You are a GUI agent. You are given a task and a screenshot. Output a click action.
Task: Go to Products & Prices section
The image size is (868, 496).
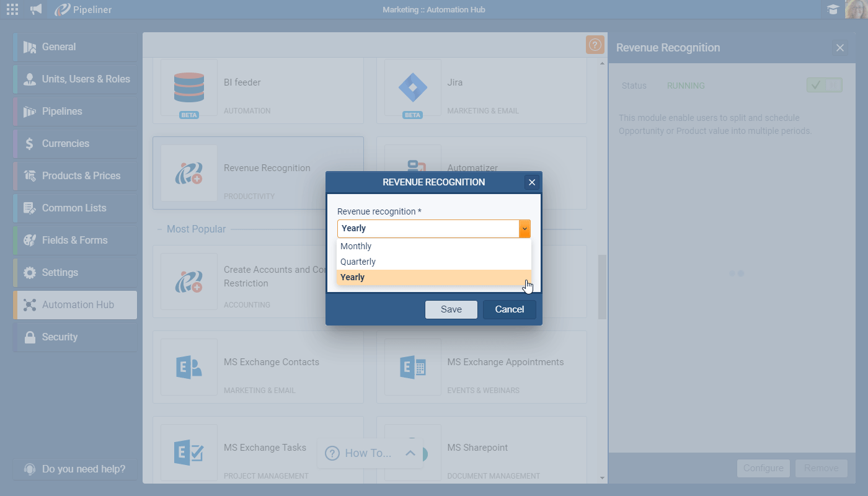[x=81, y=175]
